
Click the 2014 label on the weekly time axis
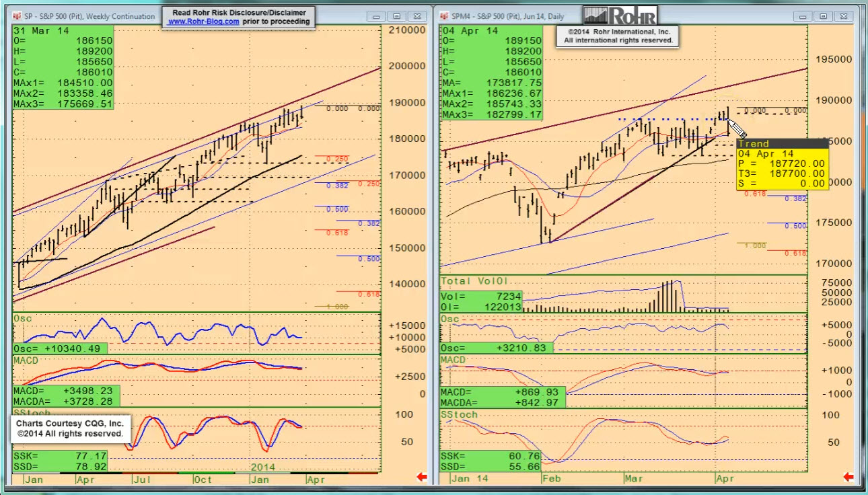[263, 467]
